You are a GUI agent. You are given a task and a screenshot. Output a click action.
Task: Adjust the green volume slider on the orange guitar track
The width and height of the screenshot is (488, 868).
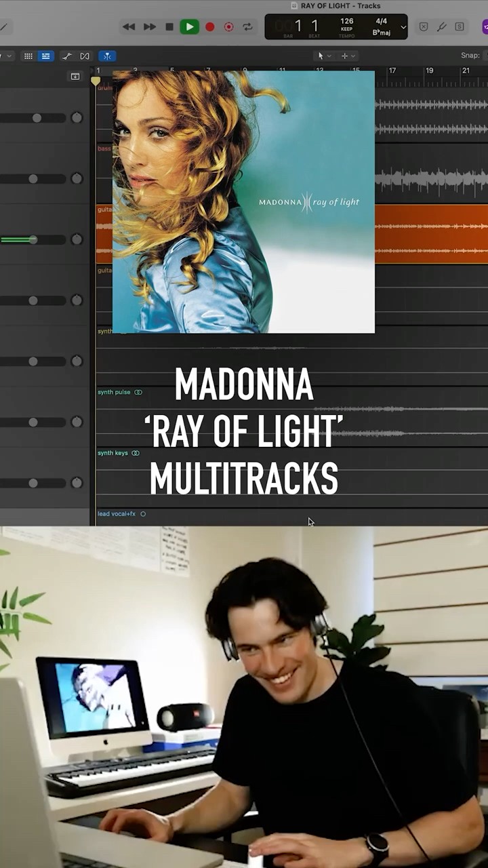pyautogui.click(x=32, y=239)
